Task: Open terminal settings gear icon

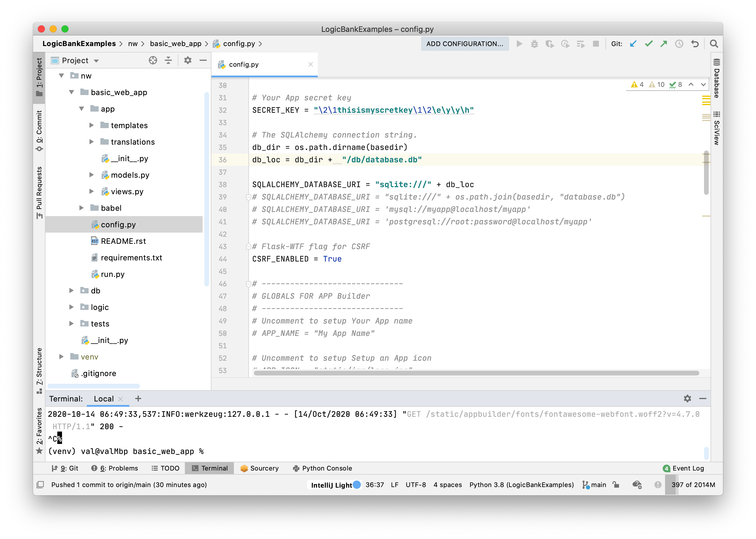Action: tap(687, 398)
